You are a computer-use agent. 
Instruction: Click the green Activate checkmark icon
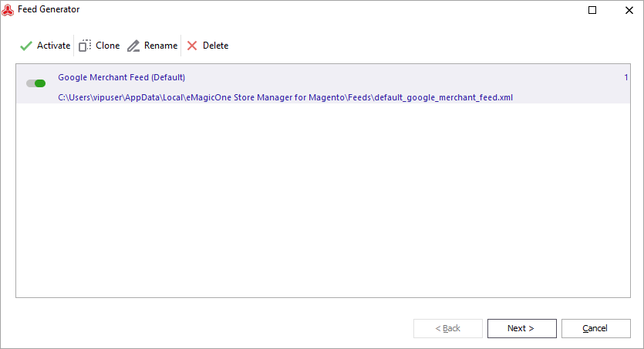[26, 46]
